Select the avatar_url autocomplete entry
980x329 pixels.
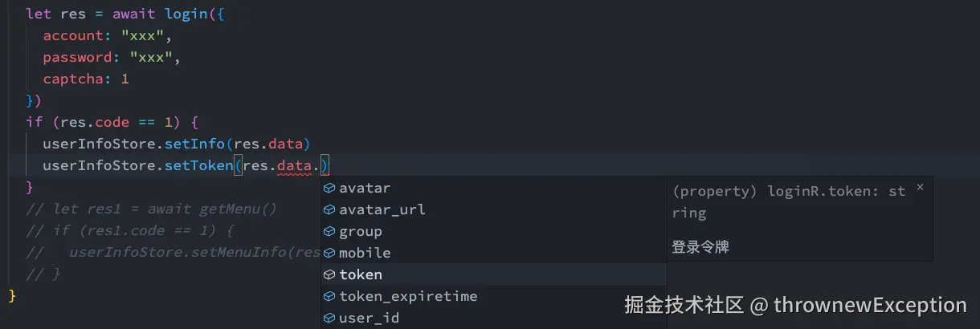coord(382,209)
